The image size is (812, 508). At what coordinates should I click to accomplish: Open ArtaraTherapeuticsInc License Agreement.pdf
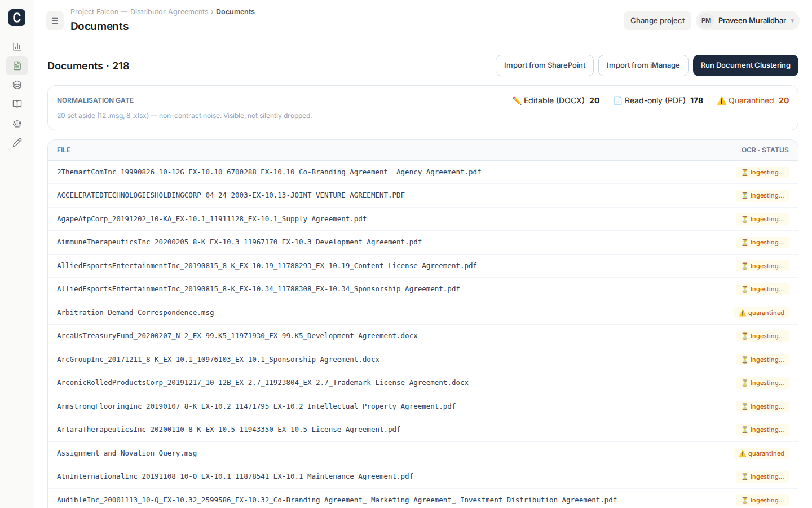pyautogui.click(x=228, y=430)
